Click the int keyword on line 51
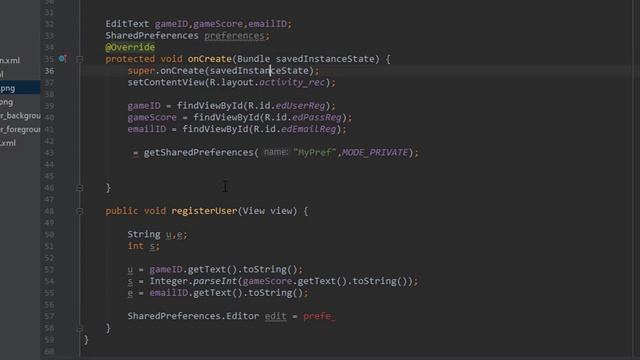 136,246
